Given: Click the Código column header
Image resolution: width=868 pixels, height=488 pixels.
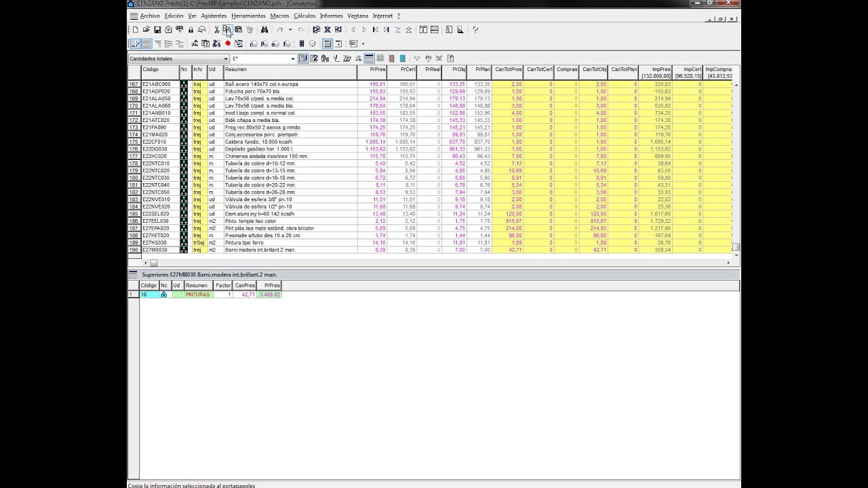Looking at the screenshot, I should (159, 73).
